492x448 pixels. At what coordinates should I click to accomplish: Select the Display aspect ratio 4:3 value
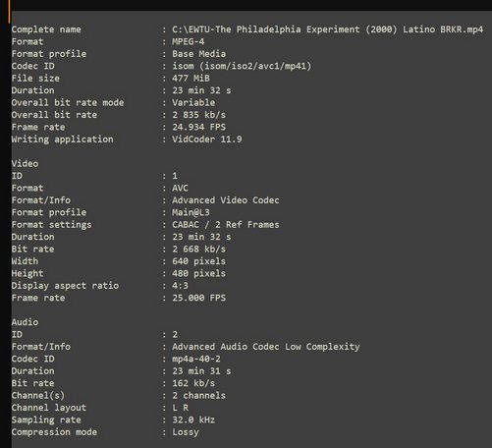pos(180,286)
